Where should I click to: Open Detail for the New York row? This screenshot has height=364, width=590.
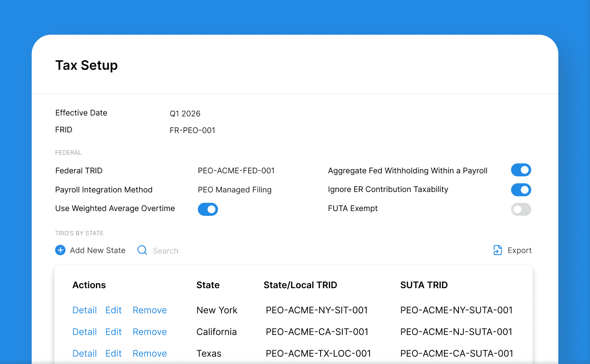(84, 310)
